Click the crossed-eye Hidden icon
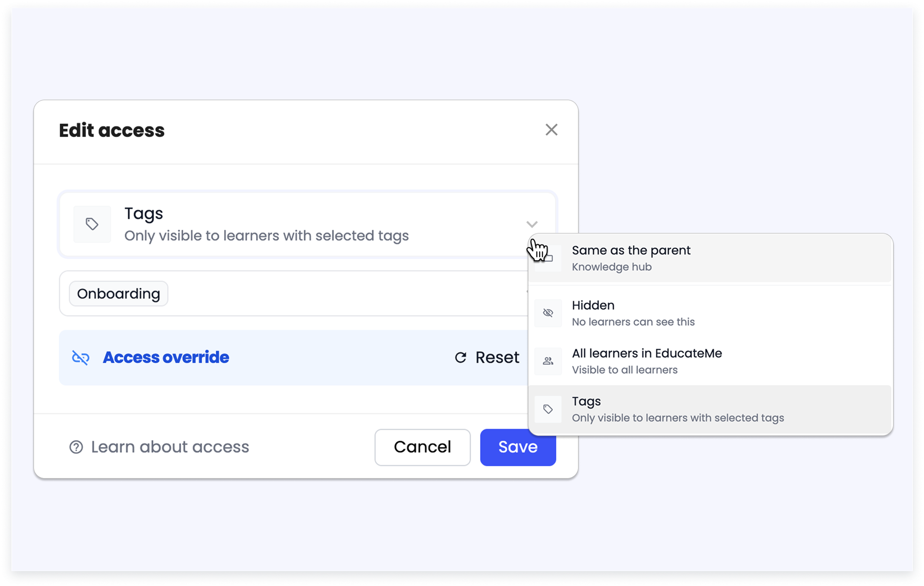The height and width of the screenshot is (586, 924). (x=548, y=313)
